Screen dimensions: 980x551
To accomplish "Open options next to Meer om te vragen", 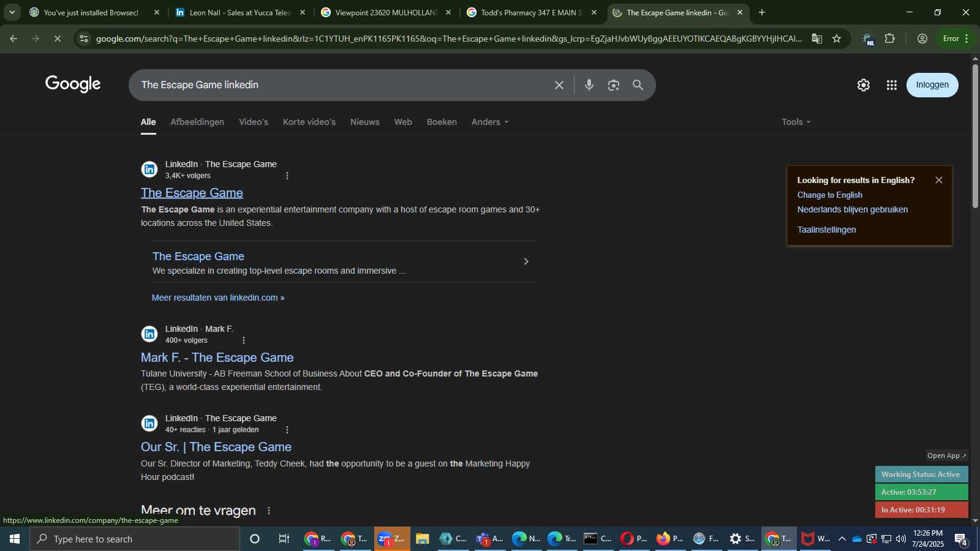I will 268,511.
